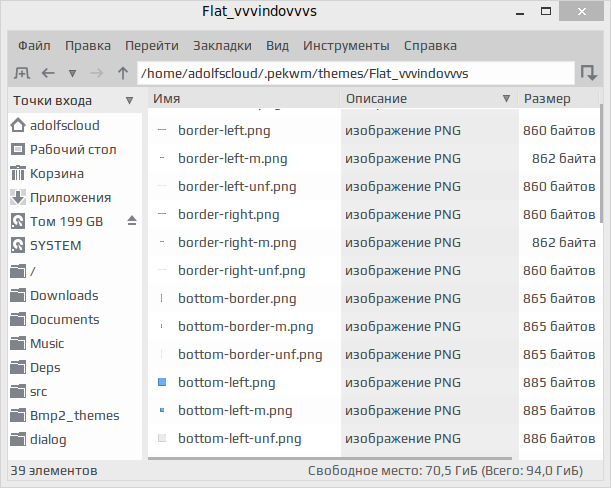Open Documents bookmark in sidebar
The image size is (611, 488).
coord(75,320)
